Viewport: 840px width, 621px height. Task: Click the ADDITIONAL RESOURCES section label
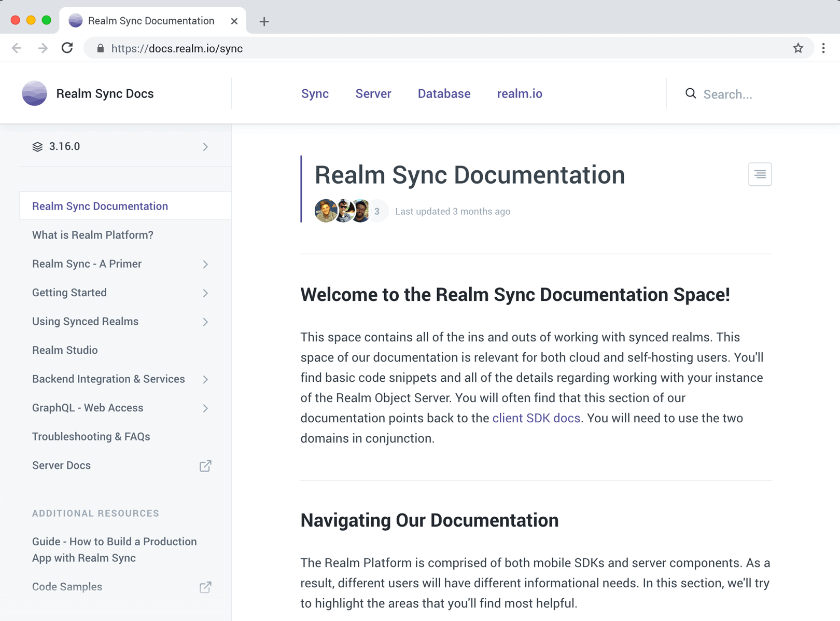click(x=95, y=513)
